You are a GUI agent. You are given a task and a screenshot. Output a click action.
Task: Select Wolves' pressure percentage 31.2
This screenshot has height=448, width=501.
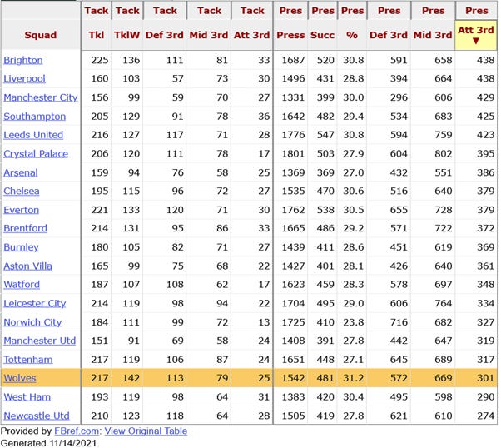(354, 378)
